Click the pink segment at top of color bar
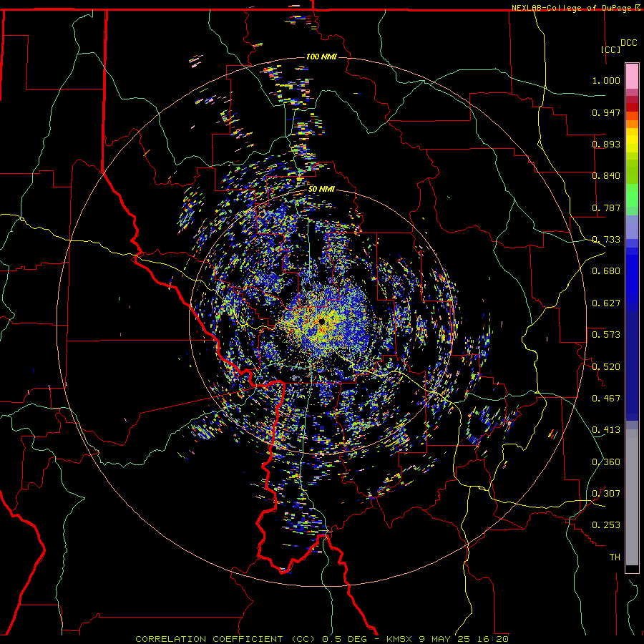The height and width of the screenshot is (644, 644). click(632, 76)
